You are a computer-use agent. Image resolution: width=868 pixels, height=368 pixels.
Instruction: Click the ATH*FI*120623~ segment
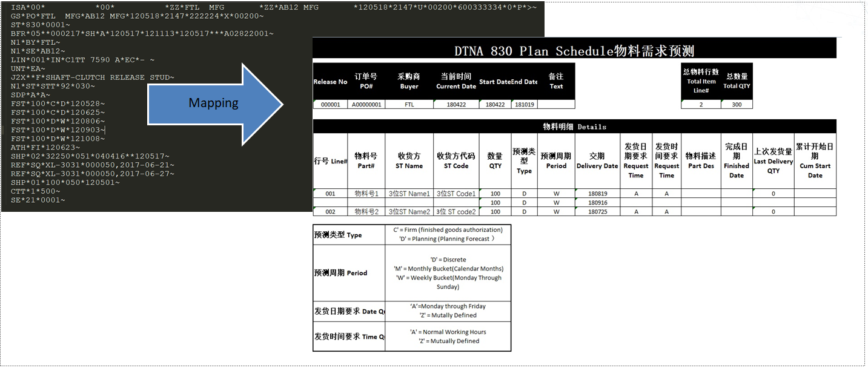[45, 148]
